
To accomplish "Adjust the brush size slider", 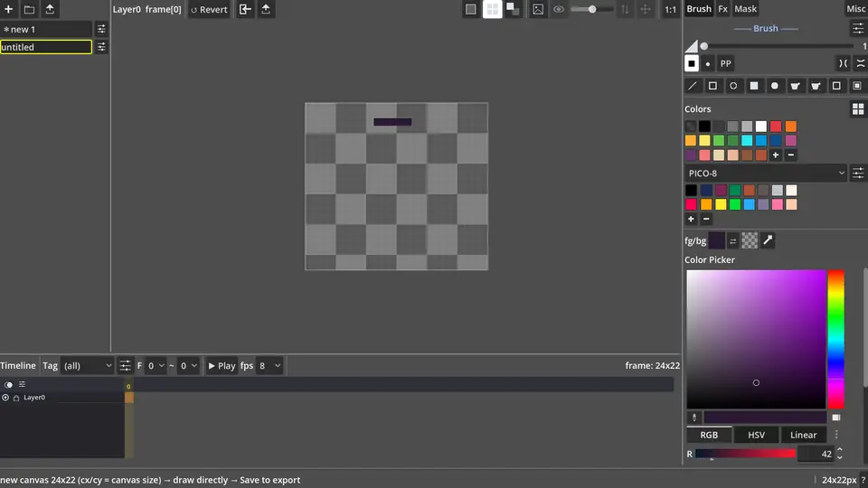I will 778,46.
